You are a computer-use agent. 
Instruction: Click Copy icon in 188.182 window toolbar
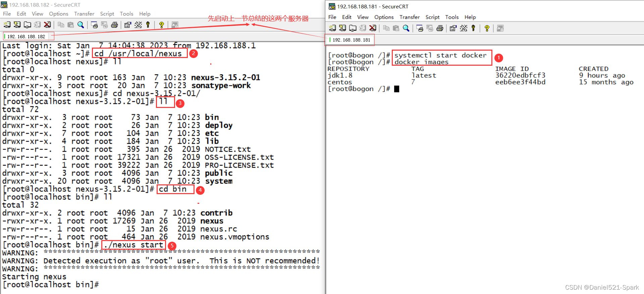61,24
